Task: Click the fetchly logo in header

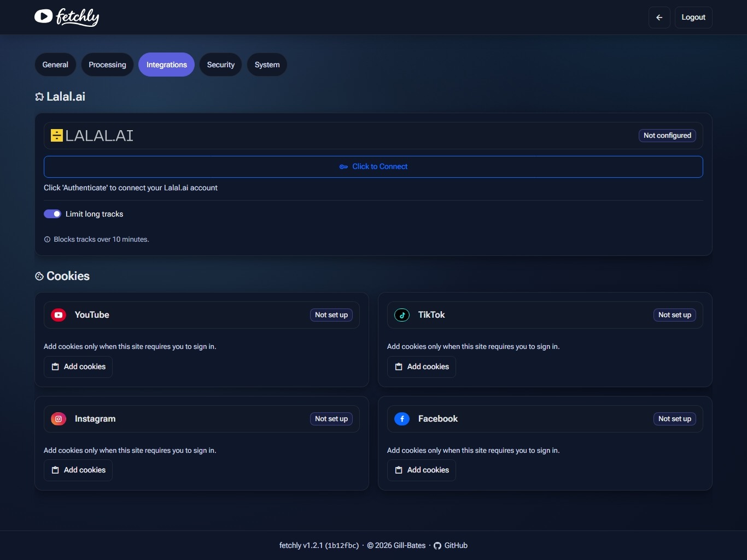Action: click(67, 17)
